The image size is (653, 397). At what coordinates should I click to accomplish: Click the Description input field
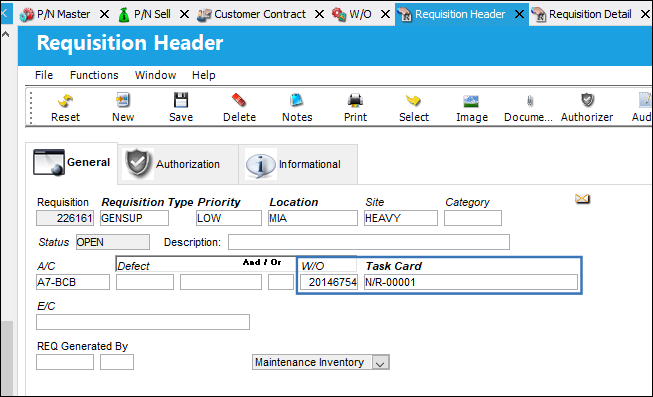(369, 242)
